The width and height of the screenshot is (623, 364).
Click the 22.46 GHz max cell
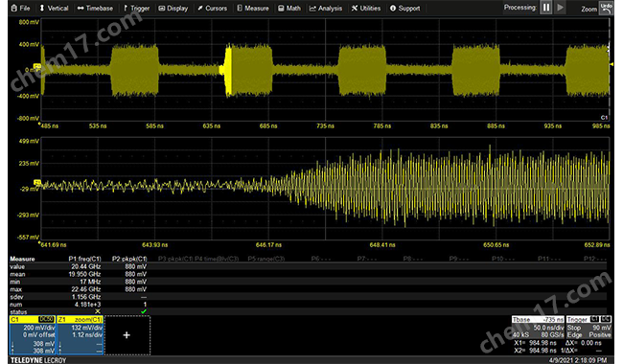pos(86,289)
